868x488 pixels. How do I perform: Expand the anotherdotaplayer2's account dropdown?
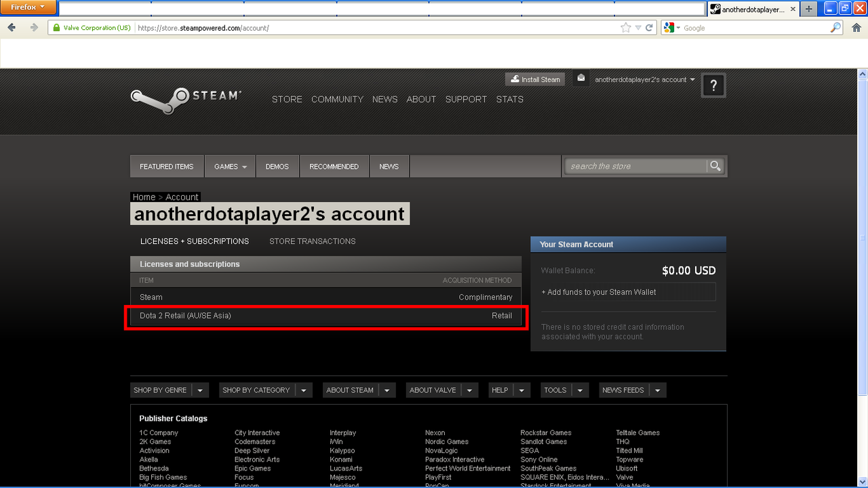(x=645, y=79)
